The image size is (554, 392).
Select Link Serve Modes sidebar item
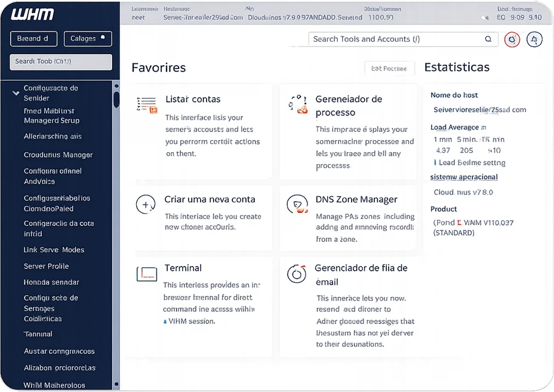[54, 250]
